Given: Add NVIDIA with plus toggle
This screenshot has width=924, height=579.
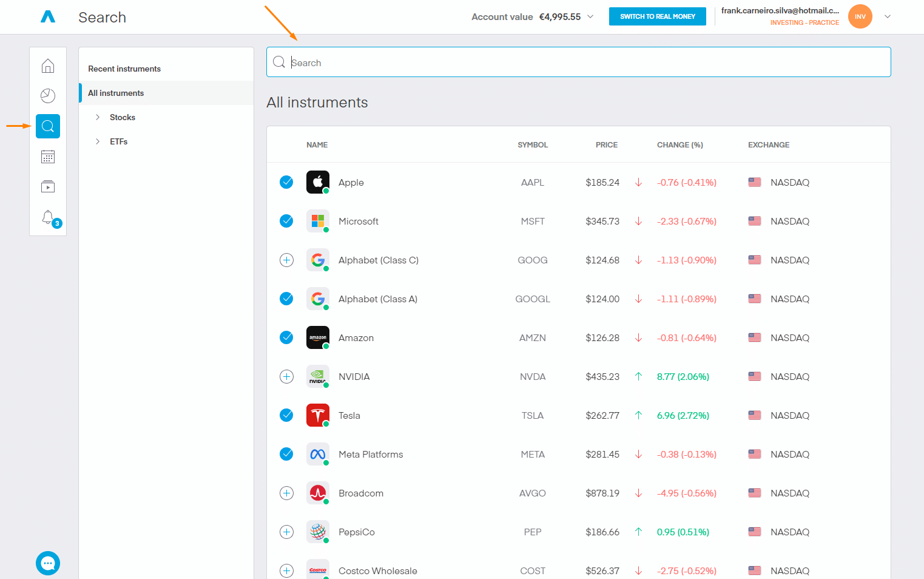Looking at the screenshot, I should (x=286, y=376).
